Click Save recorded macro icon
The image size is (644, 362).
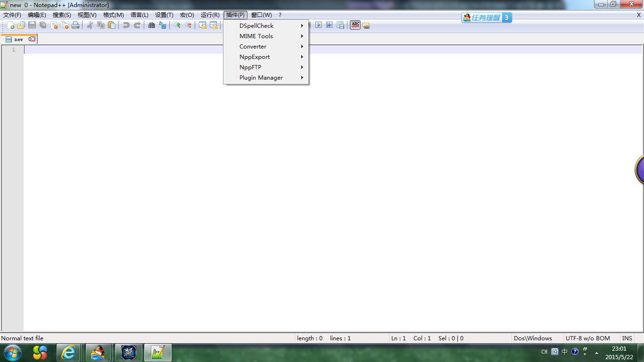[340, 25]
